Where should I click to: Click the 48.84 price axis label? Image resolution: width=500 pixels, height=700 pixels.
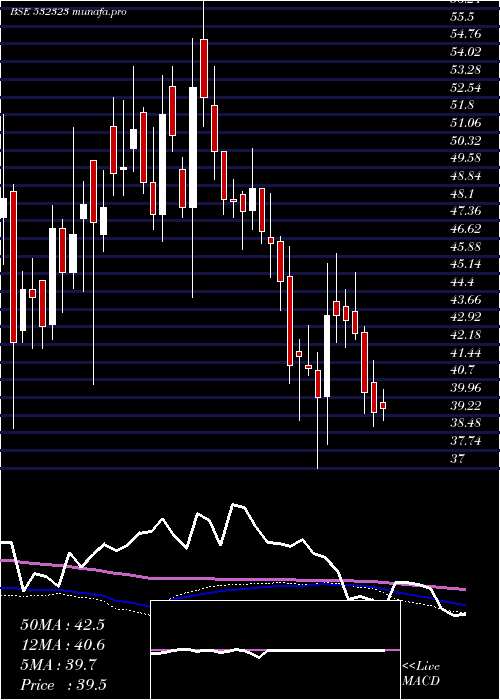pos(466,176)
